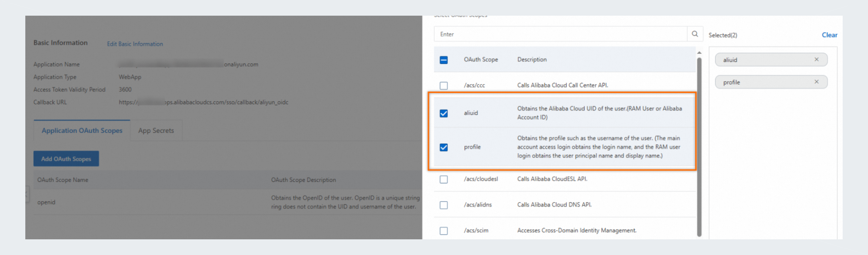Click the OAuth Scope Name column header
Screen dimensions: 868x255
[x=63, y=180]
